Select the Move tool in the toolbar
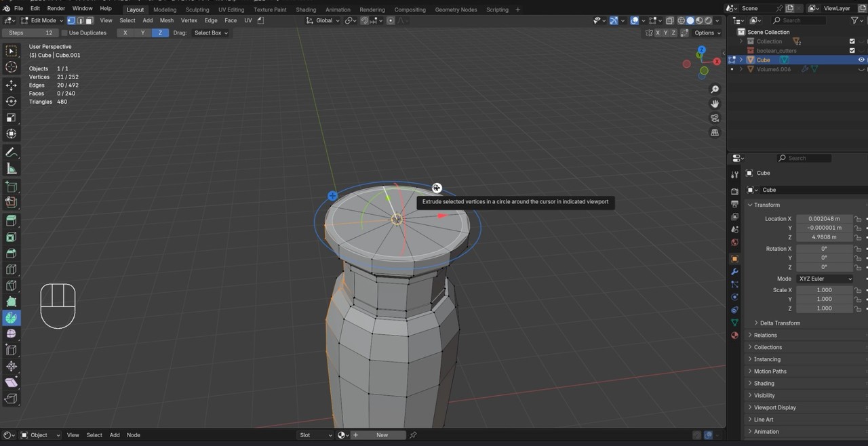 11,85
